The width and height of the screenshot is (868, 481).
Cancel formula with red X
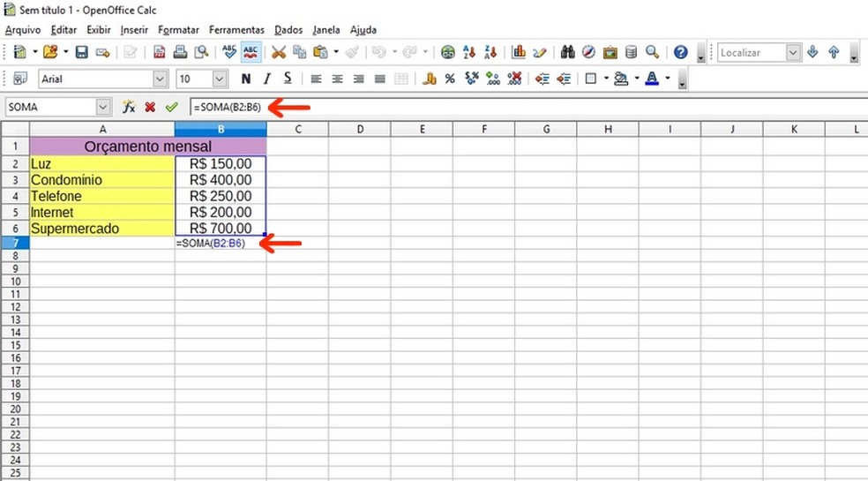click(150, 107)
